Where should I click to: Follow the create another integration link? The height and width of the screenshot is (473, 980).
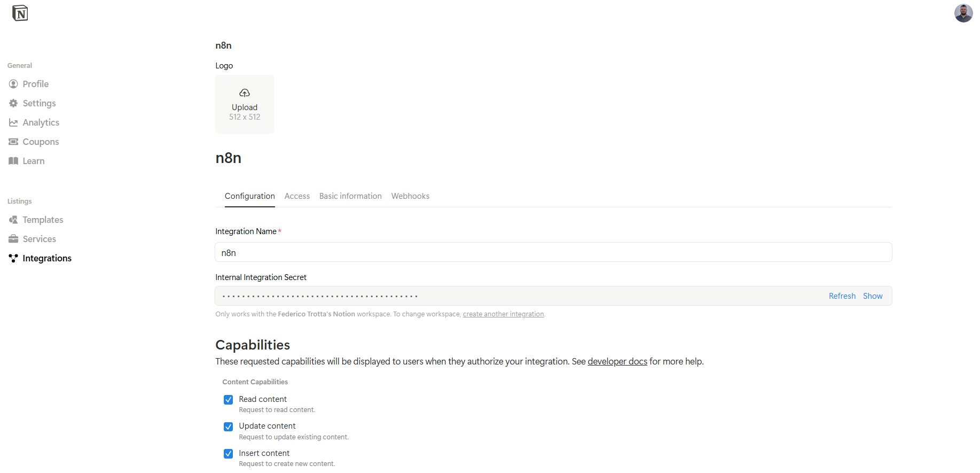click(503, 314)
